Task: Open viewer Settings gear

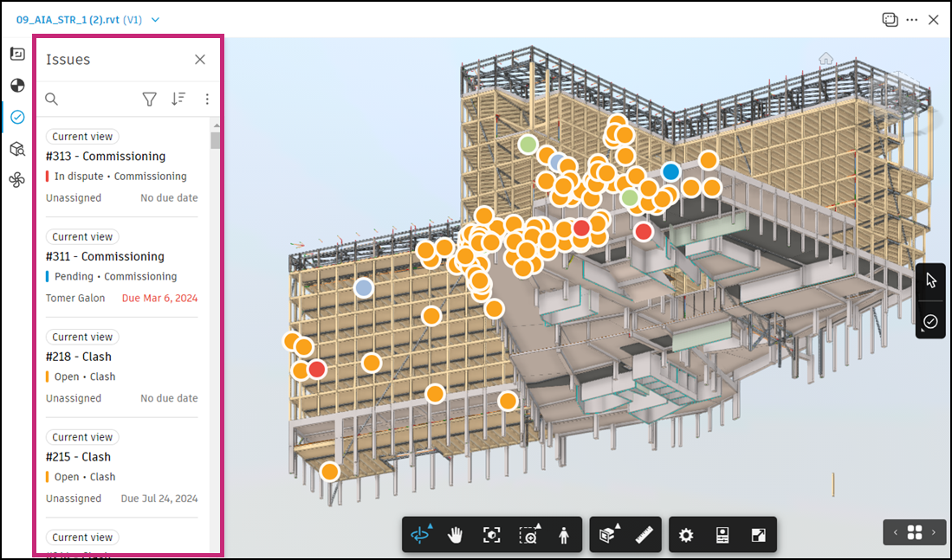Action: [686, 535]
